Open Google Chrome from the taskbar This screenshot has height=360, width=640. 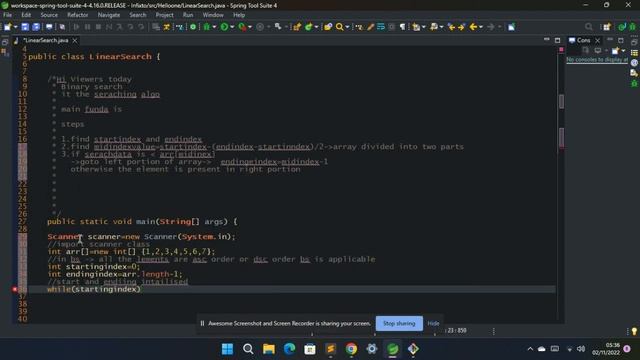pos(351,349)
